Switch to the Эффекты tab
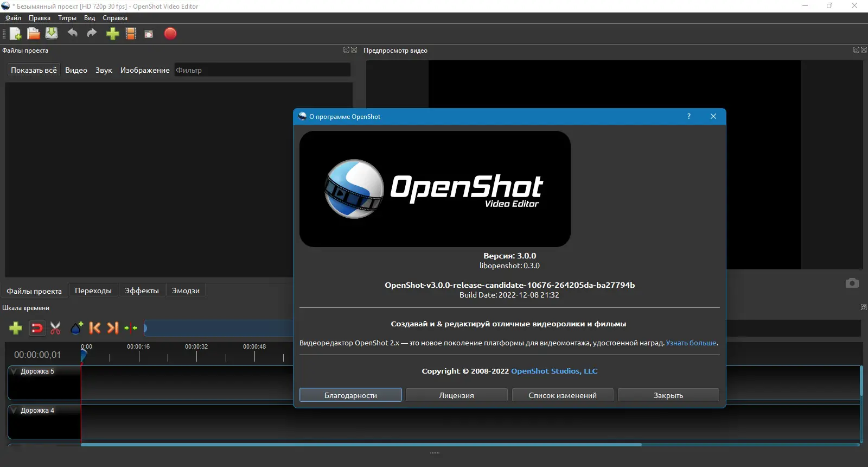Screen dimensions: 868x467 pos(142,291)
